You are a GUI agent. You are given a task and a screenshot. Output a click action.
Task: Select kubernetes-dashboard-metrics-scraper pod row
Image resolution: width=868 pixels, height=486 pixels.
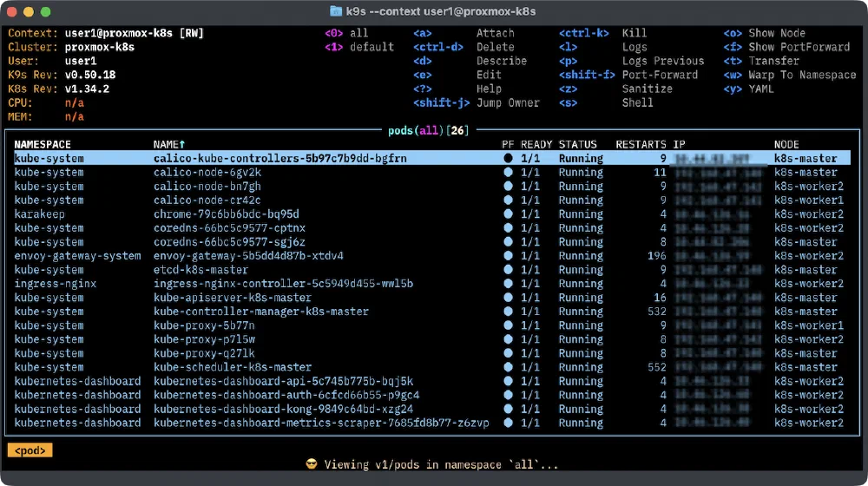click(x=321, y=423)
